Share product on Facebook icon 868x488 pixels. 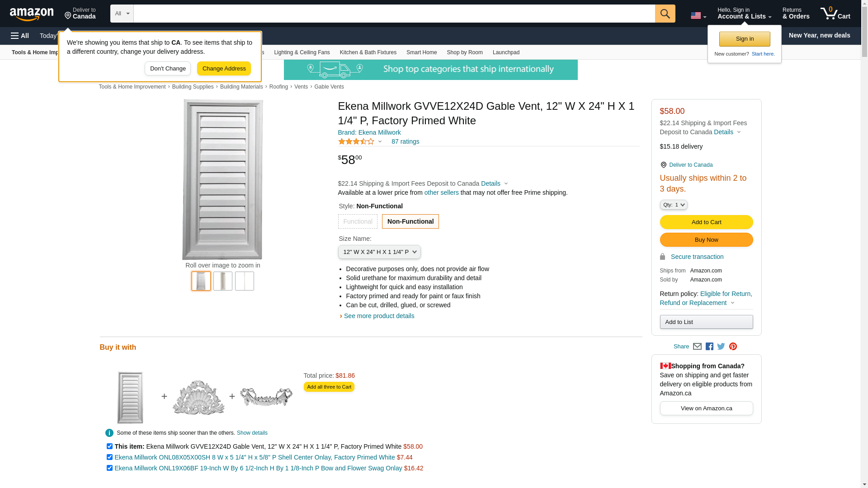(x=709, y=347)
